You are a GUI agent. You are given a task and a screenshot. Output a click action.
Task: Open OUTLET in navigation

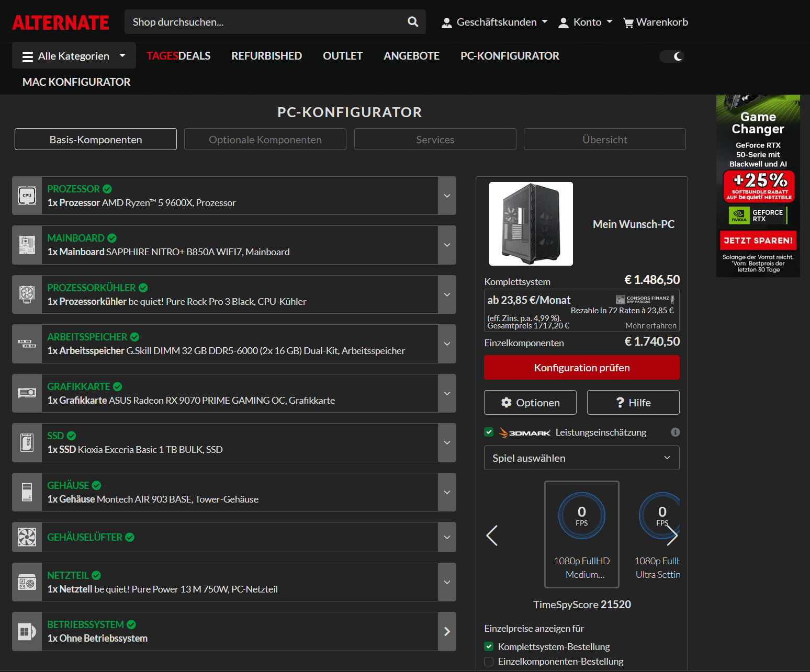343,56
